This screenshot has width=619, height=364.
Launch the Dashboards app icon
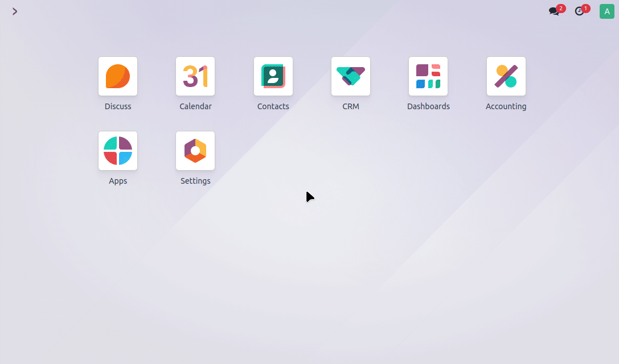(428, 76)
